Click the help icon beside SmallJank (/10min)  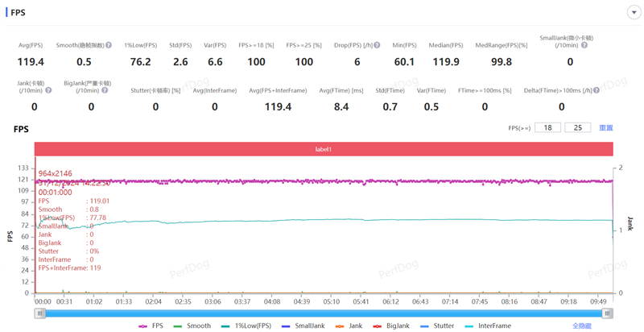point(584,46)
